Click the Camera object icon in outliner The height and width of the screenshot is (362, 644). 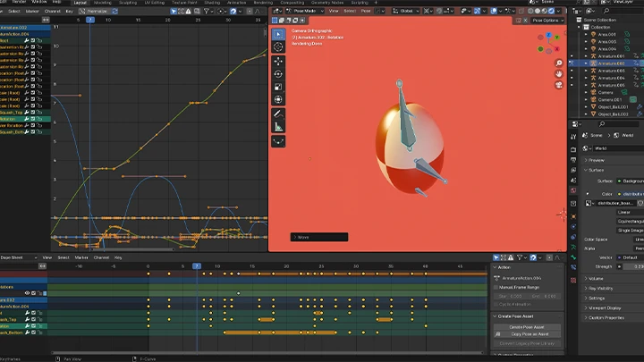tap(593, 92)
